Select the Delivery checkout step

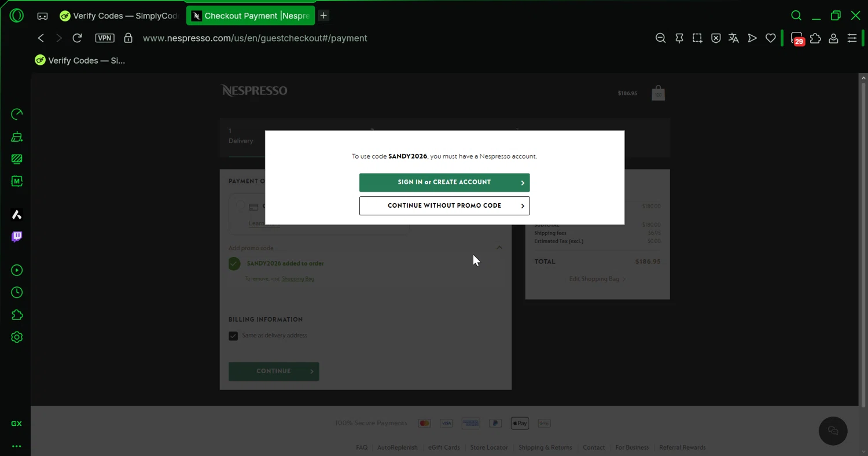click(x=241, y=137)
